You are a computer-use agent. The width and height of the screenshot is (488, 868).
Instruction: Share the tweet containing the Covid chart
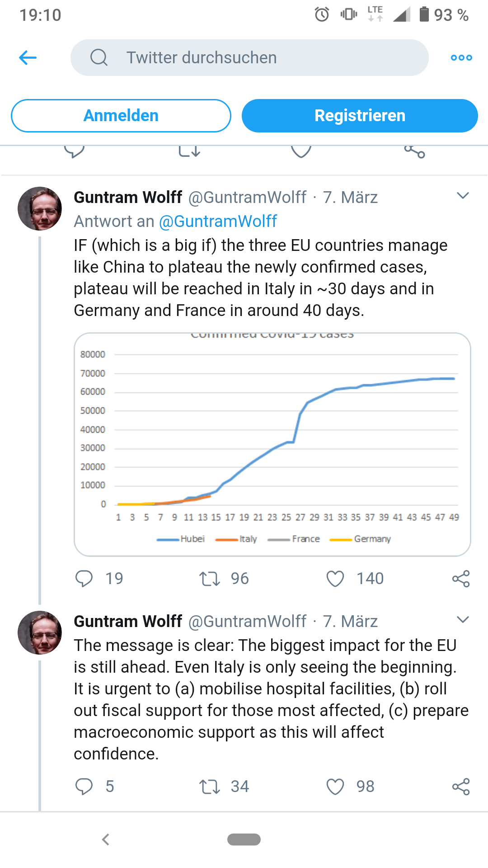pos(461,579)
